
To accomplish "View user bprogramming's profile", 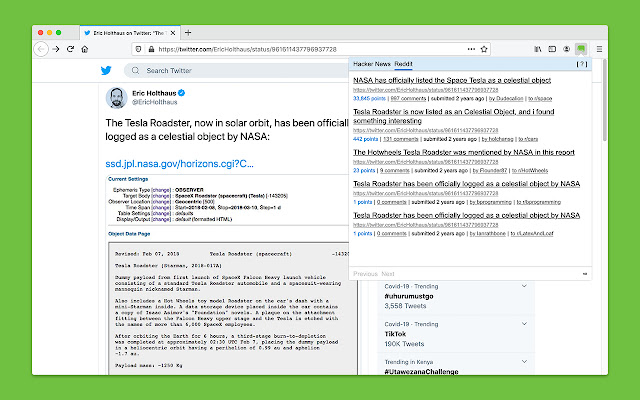I will (x=491, y=202).
